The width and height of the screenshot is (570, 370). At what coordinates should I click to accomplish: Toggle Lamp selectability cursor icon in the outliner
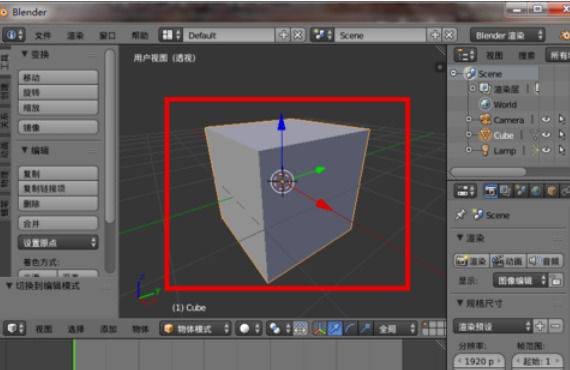[x=562, y=150]
